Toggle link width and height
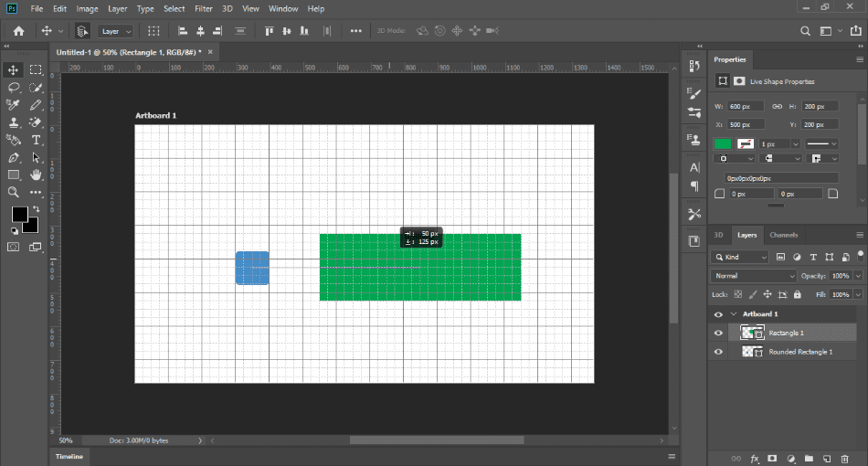 (x=778, y=106)
